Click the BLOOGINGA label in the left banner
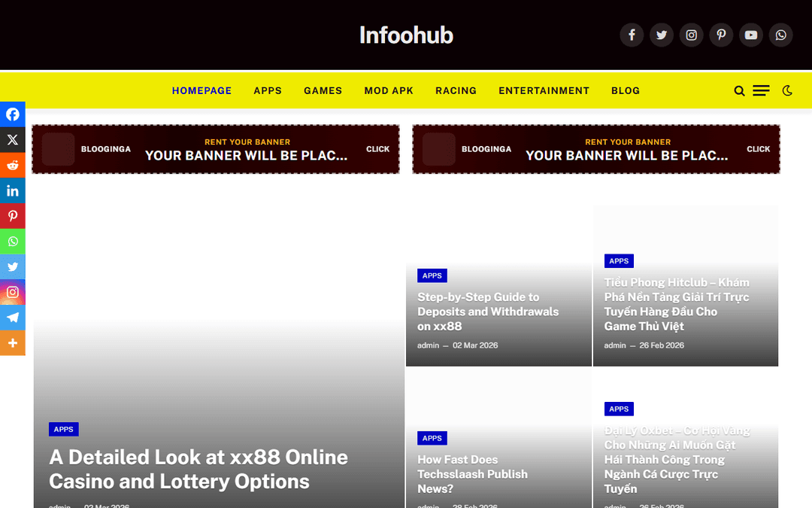 (x=106, y=149)
